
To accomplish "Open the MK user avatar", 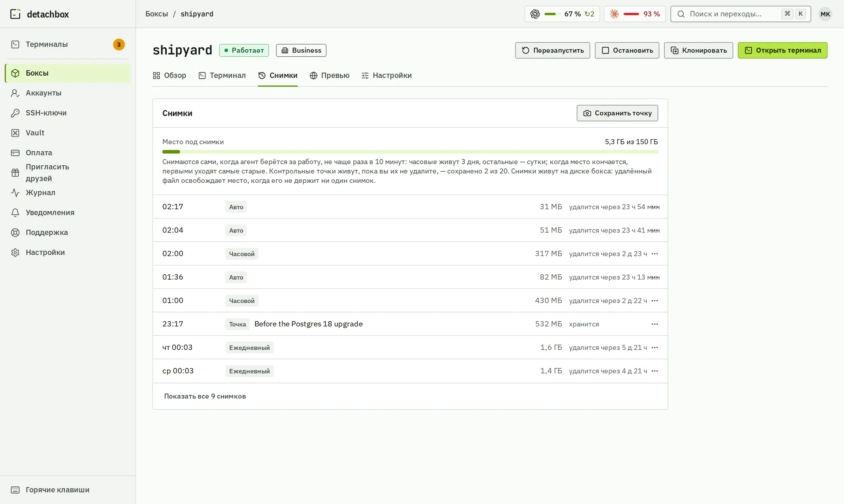I will [x=825, y=14].
